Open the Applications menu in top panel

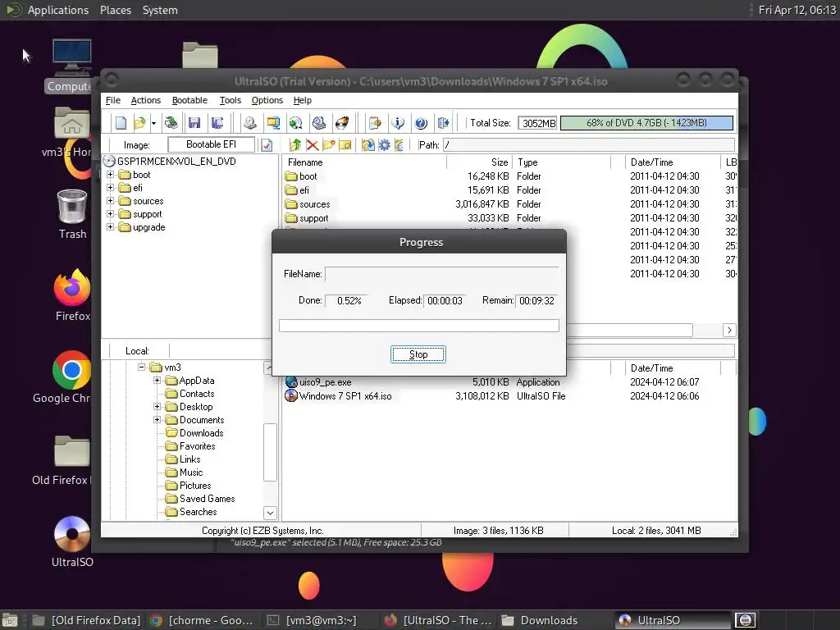coord(58,10)
